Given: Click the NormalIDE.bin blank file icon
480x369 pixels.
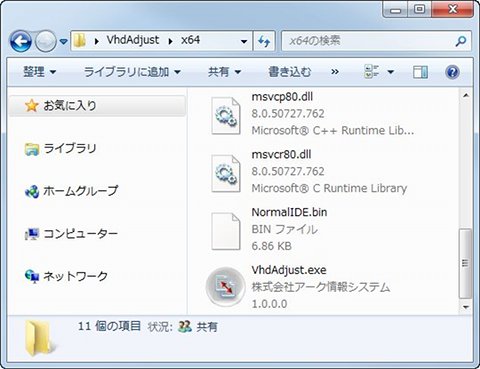Looking at the screenshot, I should pyautogui.click(x=226, y=231).
